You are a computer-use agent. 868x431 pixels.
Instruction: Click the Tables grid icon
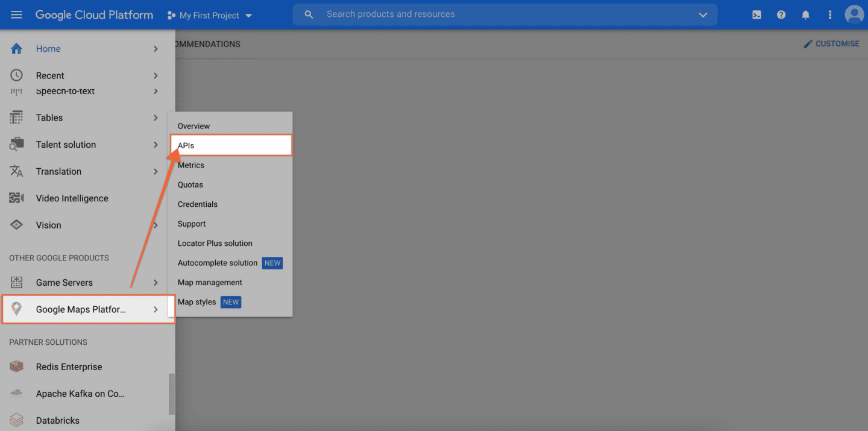[16, 118]
